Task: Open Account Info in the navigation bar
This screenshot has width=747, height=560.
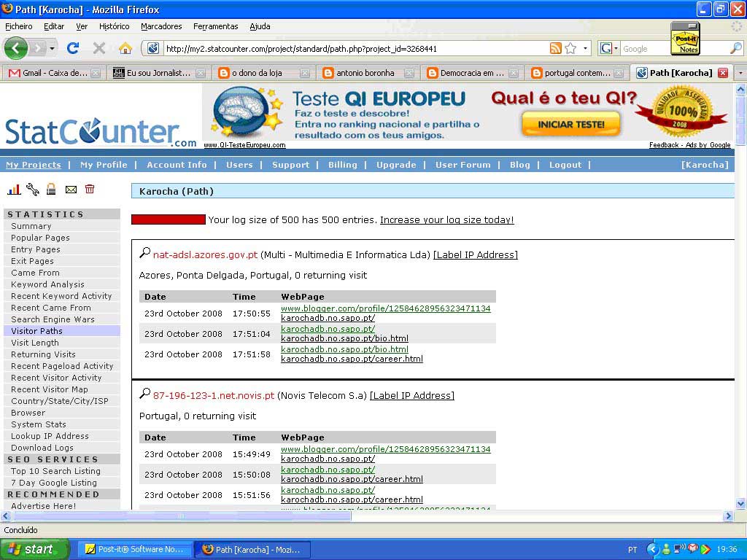Action: (x=177, y=165)
